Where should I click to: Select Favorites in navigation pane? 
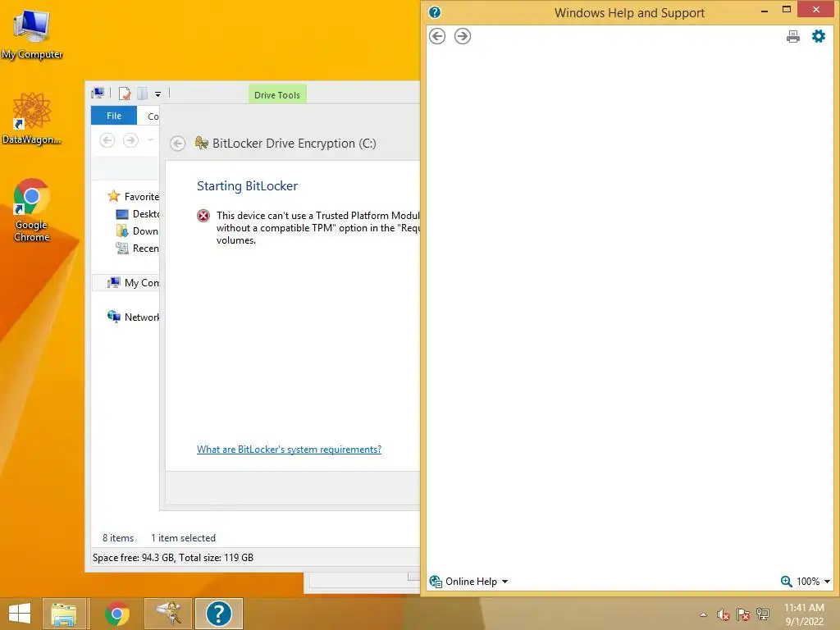pos(133,197)
